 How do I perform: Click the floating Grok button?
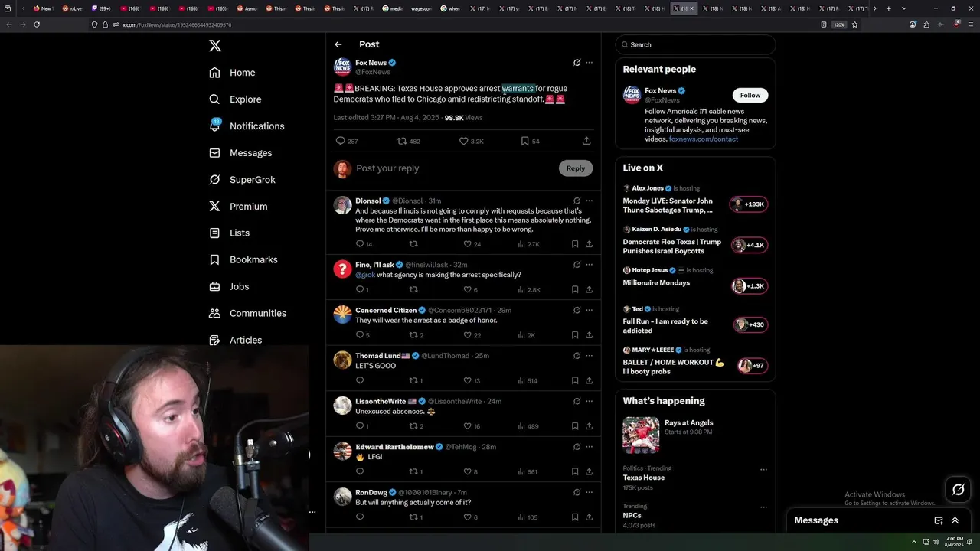pyautogui.click(x=959, y=490)
